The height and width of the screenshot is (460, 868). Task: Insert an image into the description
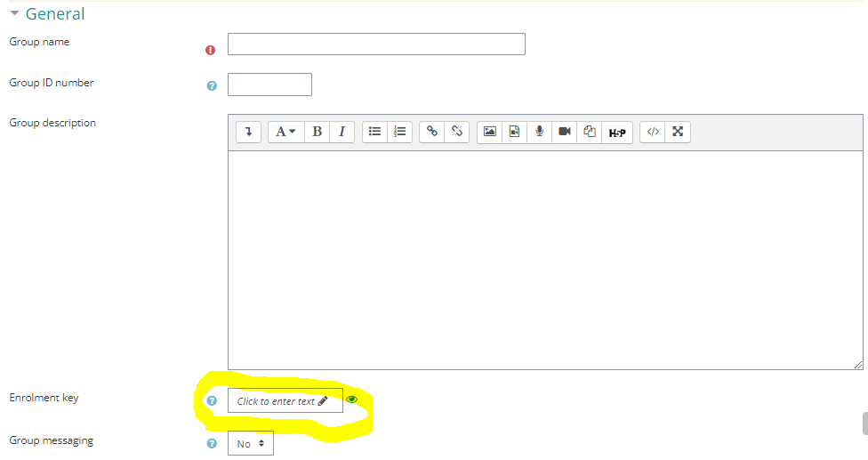489,132
